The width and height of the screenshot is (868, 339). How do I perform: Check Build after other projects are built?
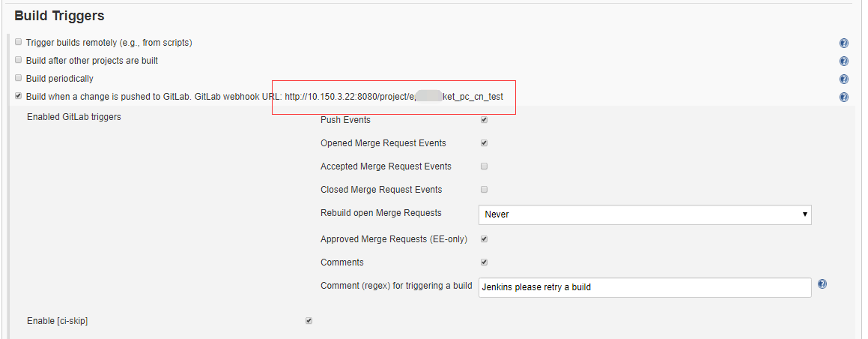coord(19,60)
